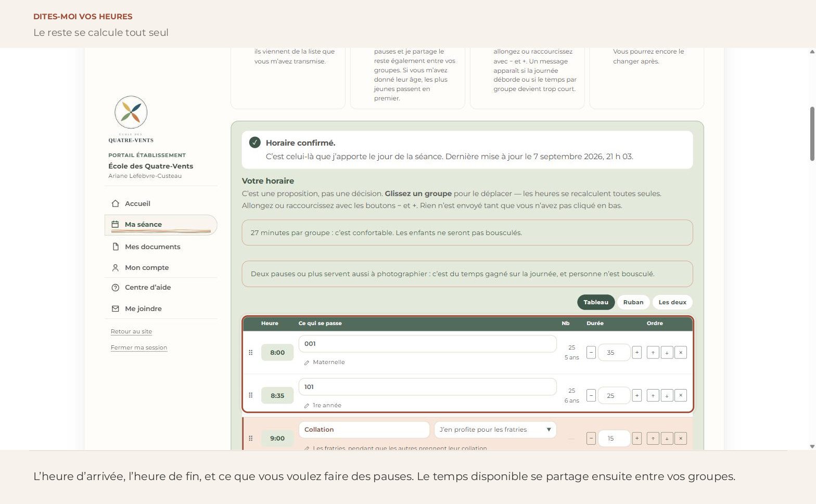Screen dimensions: 816x504
Task: Click the Ordre column header
Action: [655, 324]
